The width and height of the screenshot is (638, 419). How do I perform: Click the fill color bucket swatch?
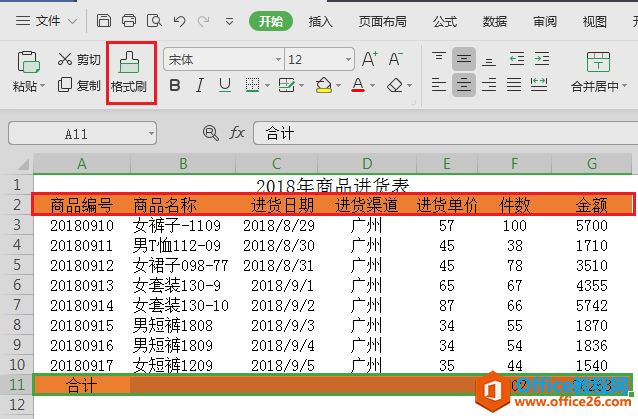322,85
